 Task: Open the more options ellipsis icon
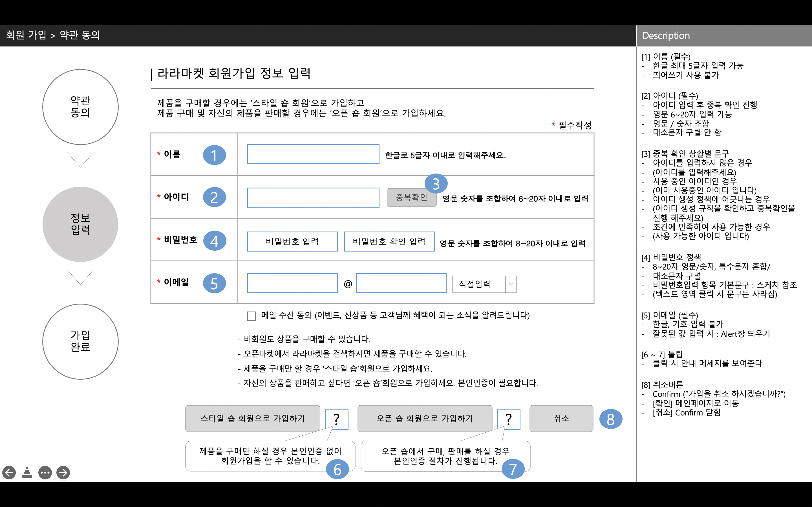click(45, 472)
